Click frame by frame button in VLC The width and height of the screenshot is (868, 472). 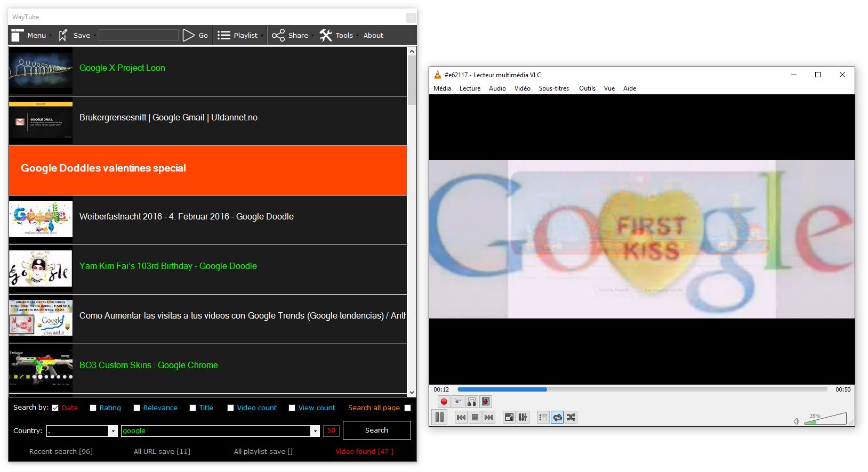point(486,402)
